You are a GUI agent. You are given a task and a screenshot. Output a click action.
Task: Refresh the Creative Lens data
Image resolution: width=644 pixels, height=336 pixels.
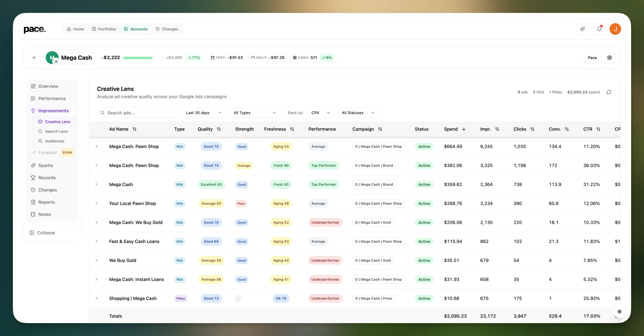[609, 92]
